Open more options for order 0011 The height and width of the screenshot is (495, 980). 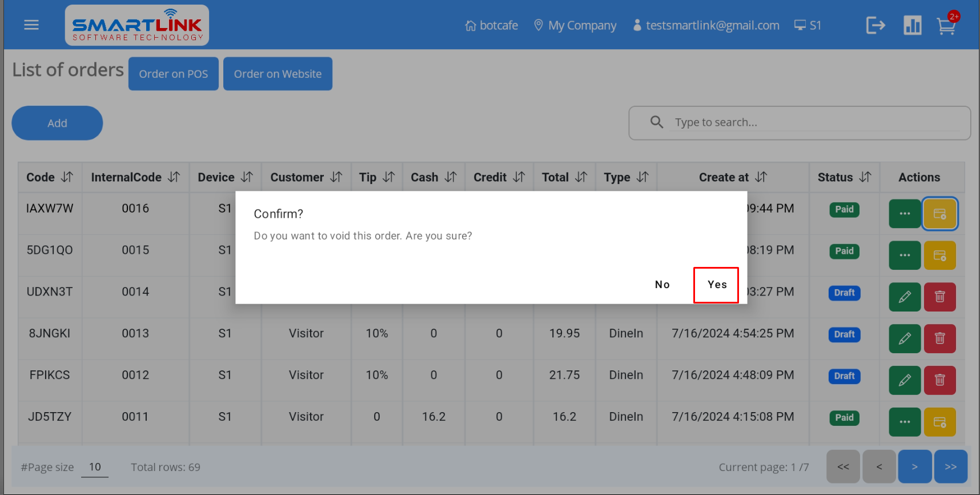point(905,422)
